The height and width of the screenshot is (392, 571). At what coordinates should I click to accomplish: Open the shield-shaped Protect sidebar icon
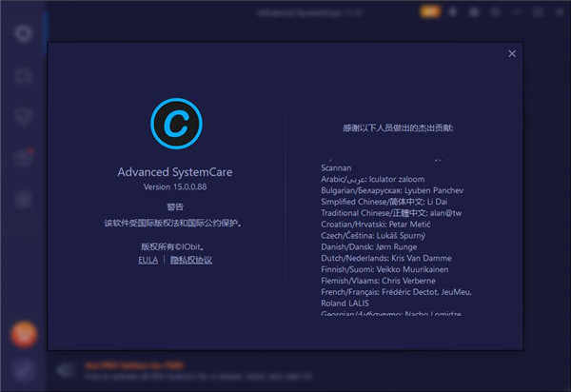click(24, 117)
